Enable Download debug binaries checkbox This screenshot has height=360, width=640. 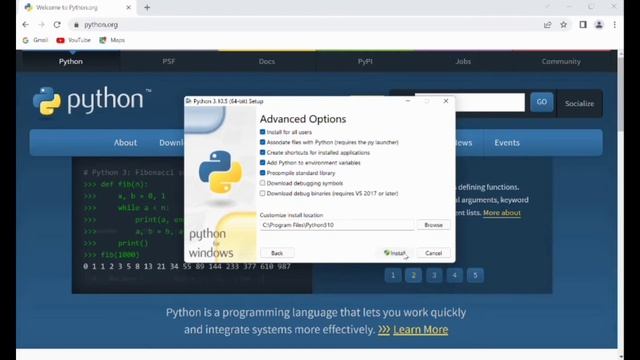(x=262, y=193)
